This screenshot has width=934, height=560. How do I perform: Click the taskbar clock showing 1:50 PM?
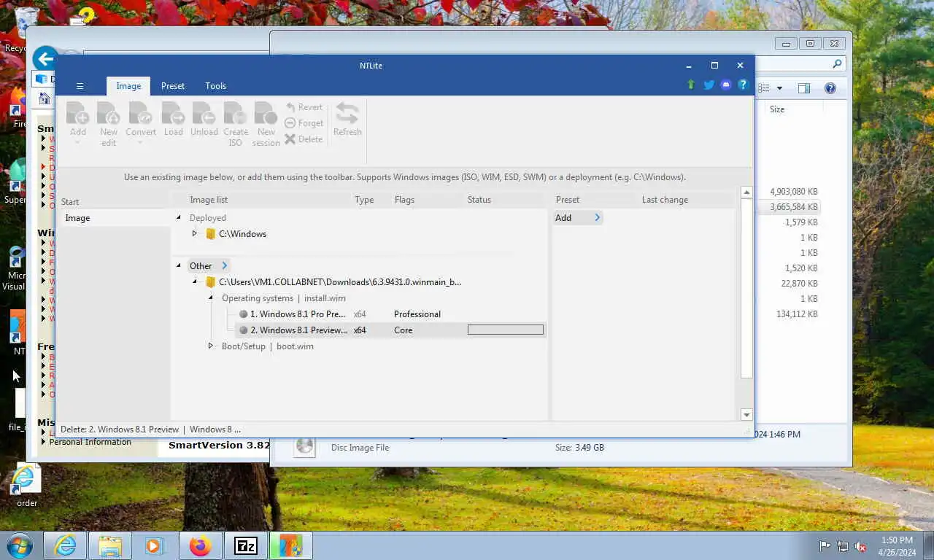(x=897, y=546)
